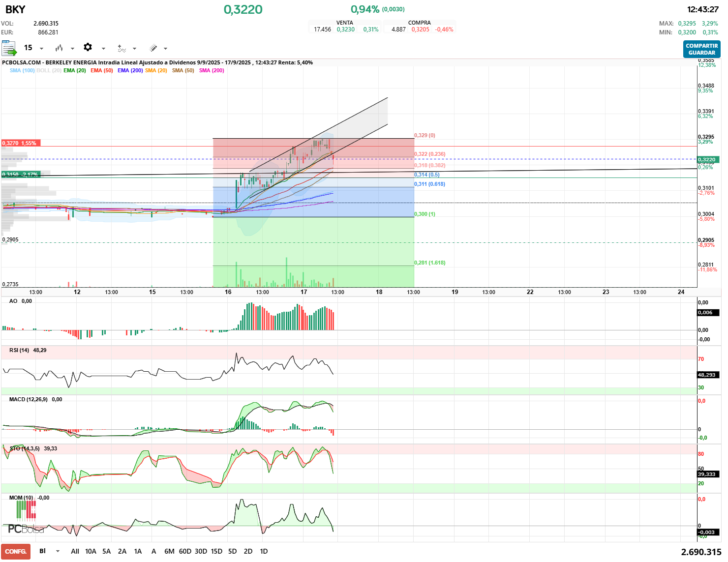
Task: Toggle the brown SMA (50) indicator
Action: tap(183, 70)
